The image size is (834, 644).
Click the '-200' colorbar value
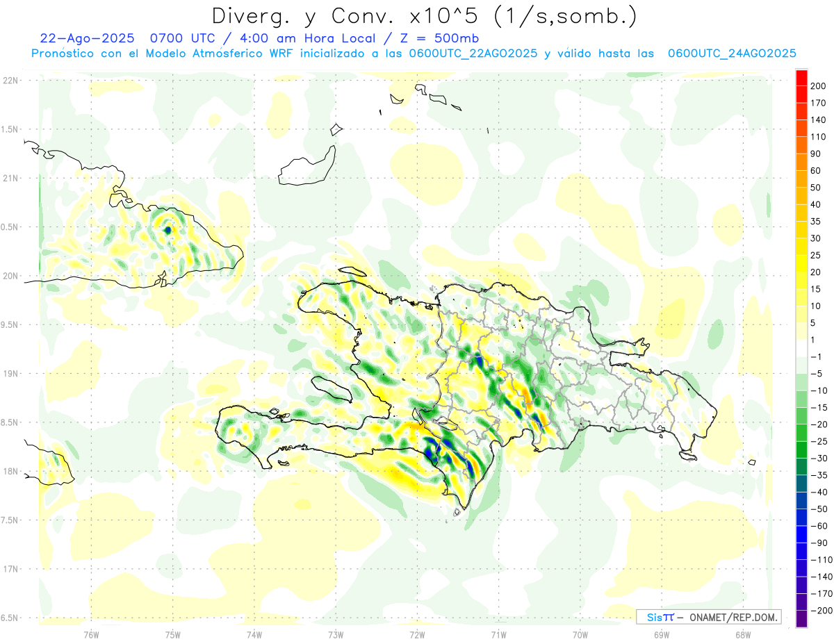click(x=823, y=610)
